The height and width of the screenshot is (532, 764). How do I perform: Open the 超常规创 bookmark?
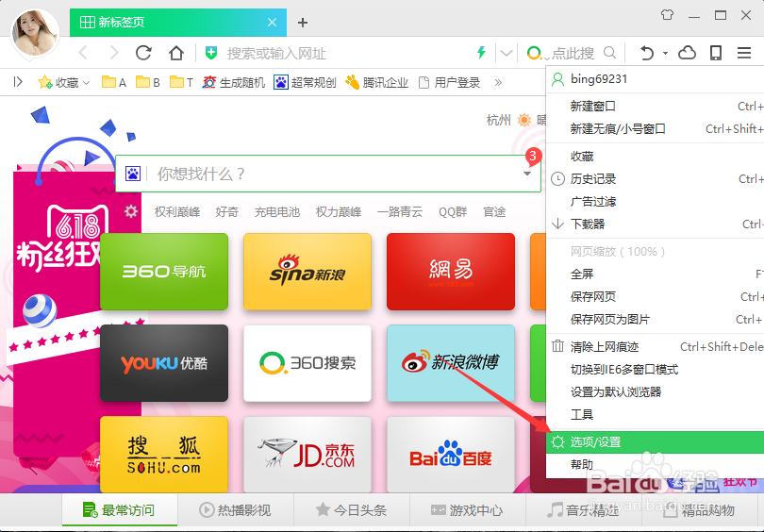305,82
